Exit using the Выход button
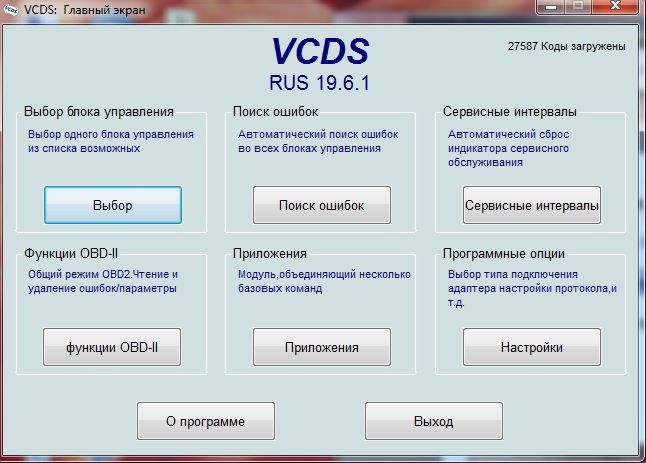This screenshot has height=463, width=646. pos(434,421)
